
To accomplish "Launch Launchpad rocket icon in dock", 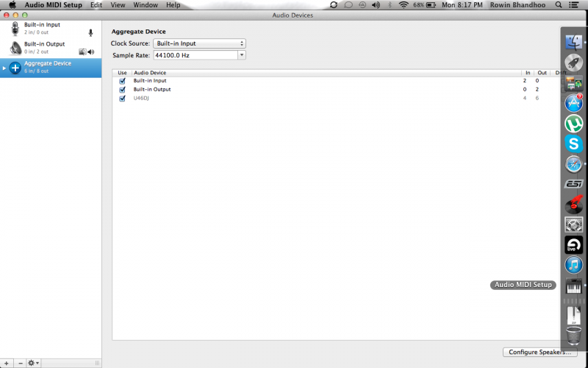I will [x=573, y=63].
